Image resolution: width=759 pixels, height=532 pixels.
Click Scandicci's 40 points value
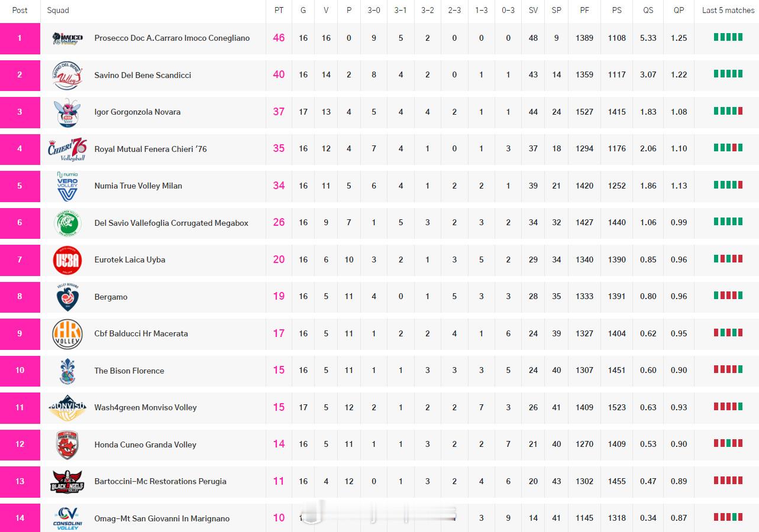click(x=279, y=74)
